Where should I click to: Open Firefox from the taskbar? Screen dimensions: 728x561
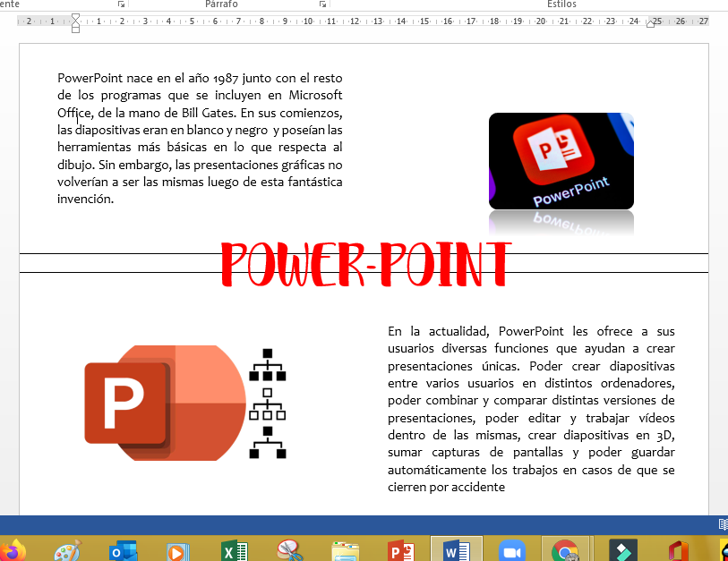coord(12,551)
